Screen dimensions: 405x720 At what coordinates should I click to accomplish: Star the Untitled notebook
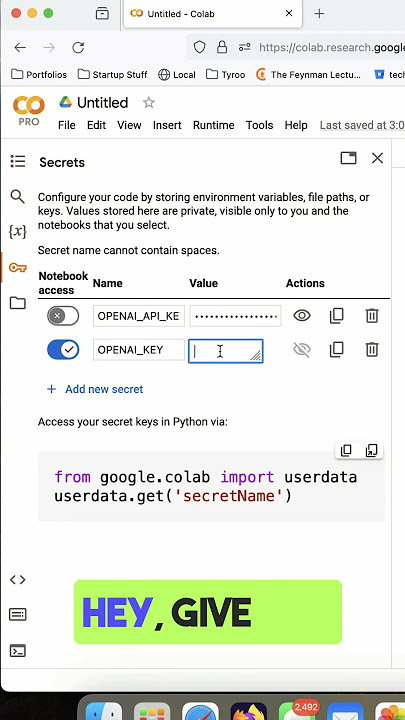(x=148, y=102)
